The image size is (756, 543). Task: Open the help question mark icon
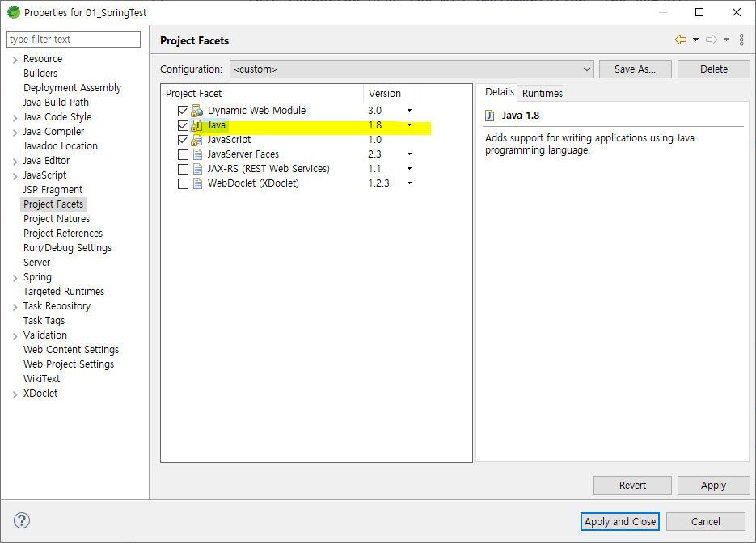point(22,521)
